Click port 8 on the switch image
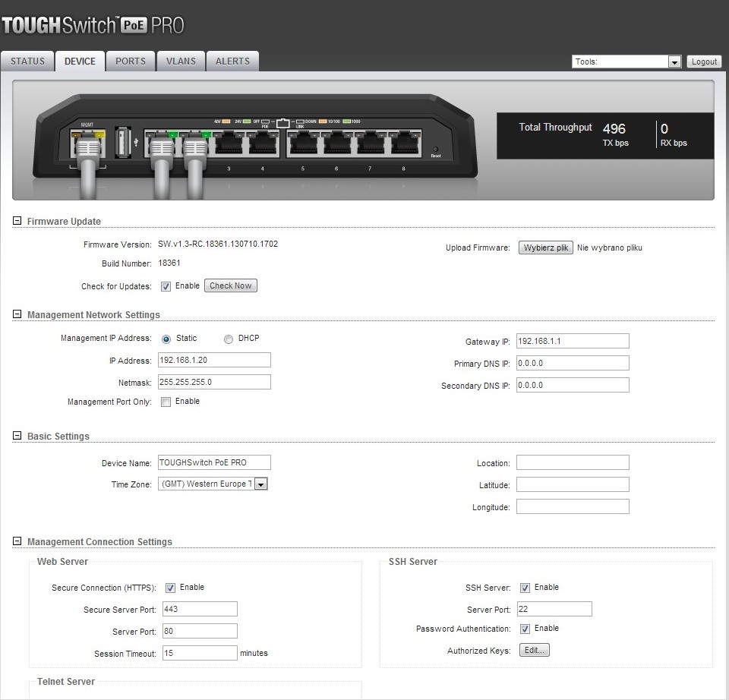 tap(404, 144)
